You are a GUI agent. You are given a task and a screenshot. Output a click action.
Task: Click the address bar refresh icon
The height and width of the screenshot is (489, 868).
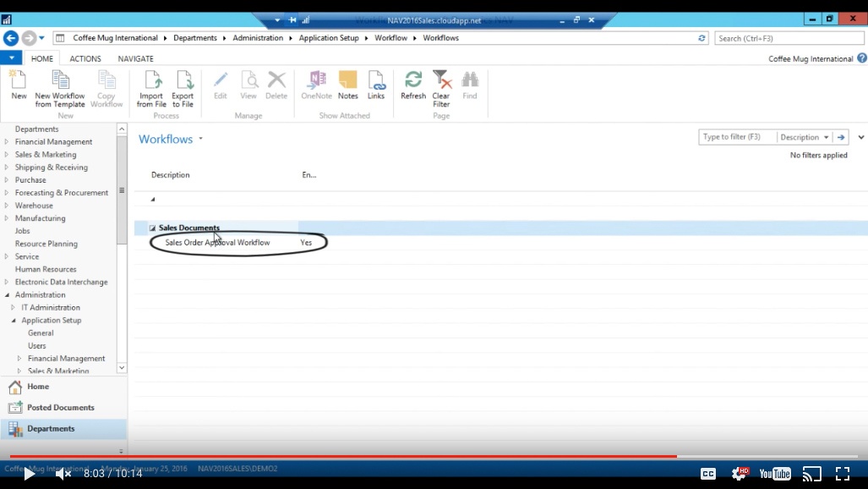(x=701, y=38)
